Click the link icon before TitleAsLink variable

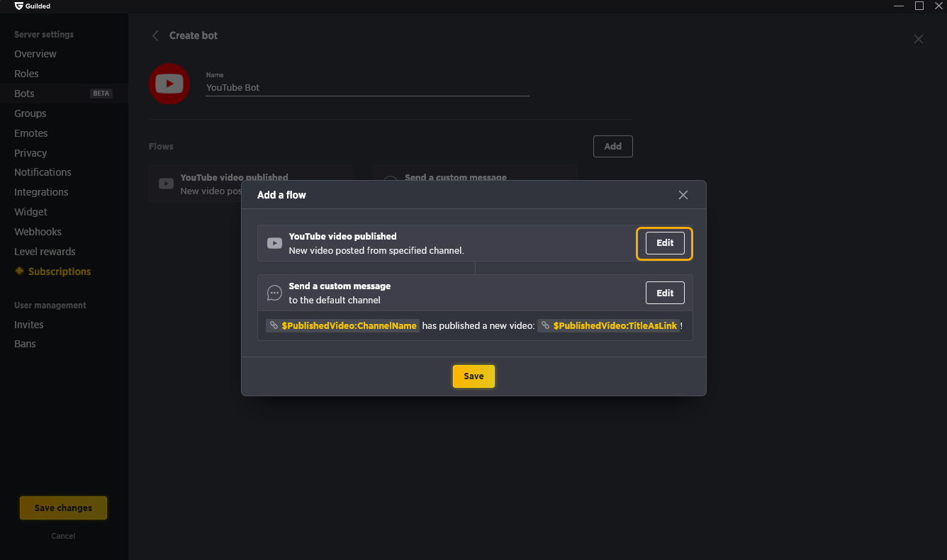click(x=545, y=326)
